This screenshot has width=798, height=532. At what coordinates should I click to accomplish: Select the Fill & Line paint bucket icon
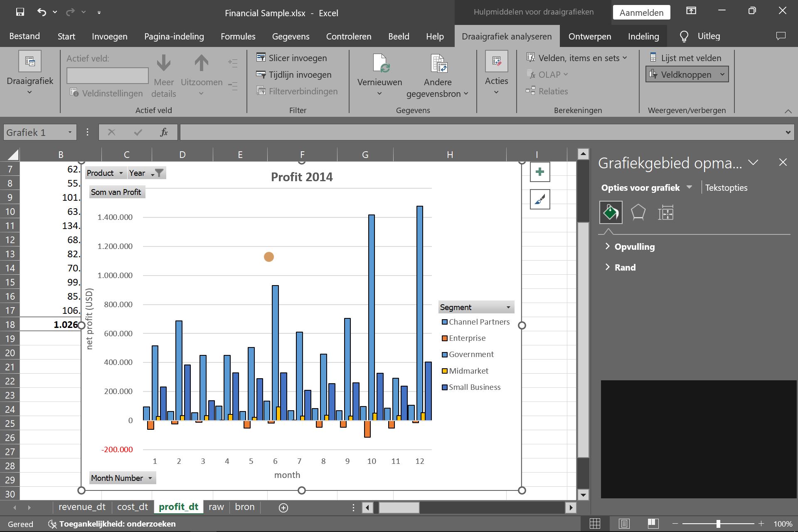point(611,212)
